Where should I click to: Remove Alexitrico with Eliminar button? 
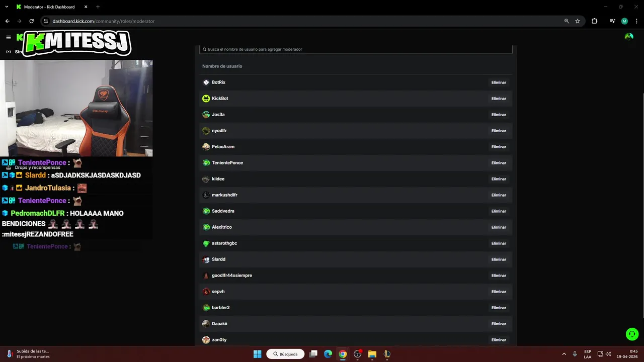click(x=499, y=227)
